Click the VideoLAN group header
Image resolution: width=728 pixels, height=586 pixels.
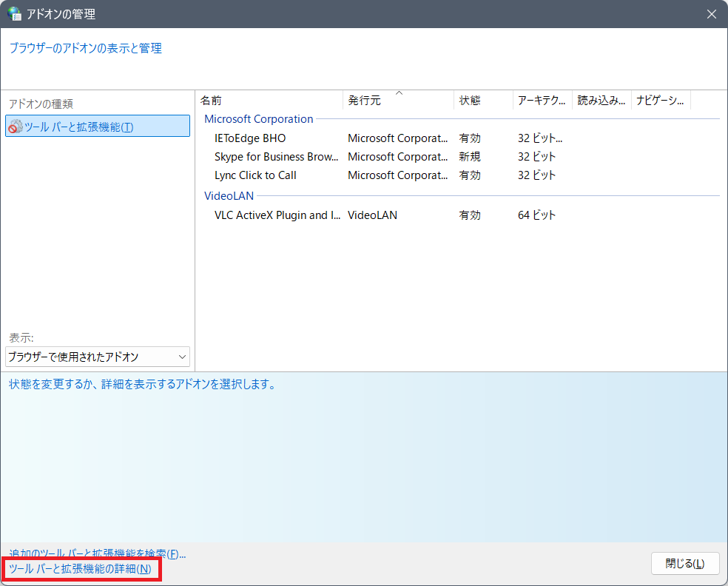[229, 196]
